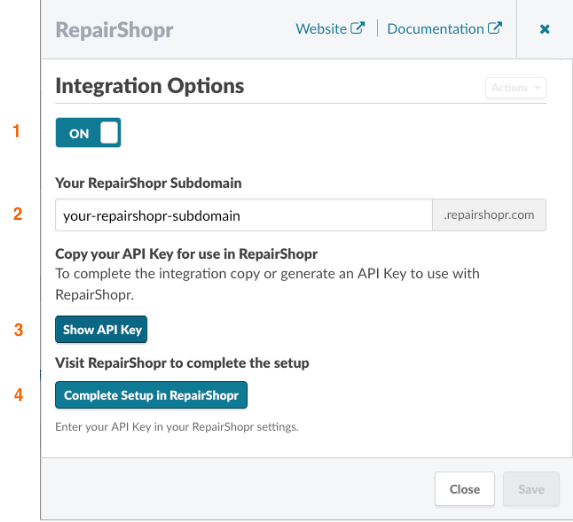Click the white handle of the toggle
Viewport: 573px width, 522px height.
(109, 133)
